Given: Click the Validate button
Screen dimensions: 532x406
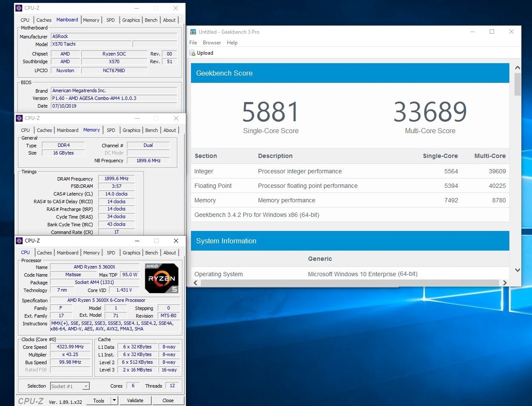Looking at the screenshot, I should [x=135, y=400].
